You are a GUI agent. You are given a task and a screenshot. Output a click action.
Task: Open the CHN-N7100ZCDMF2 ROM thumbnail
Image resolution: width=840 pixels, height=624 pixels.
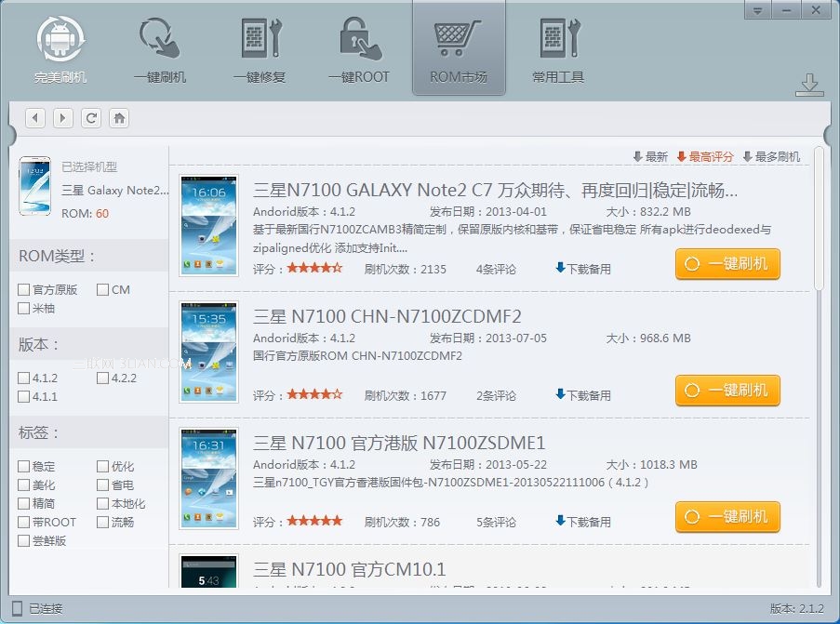coord(209,352)
